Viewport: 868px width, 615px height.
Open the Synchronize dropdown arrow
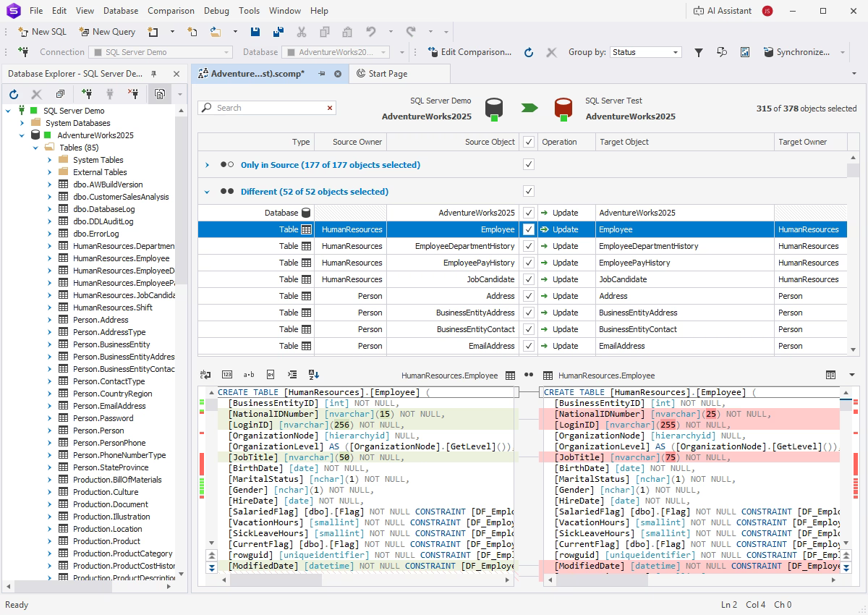pos(843,52)
